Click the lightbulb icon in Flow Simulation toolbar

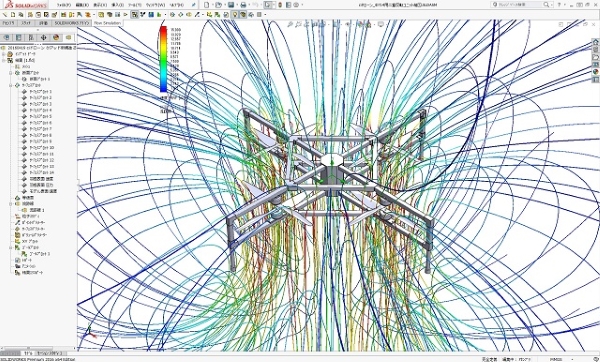tap(235, 15)
